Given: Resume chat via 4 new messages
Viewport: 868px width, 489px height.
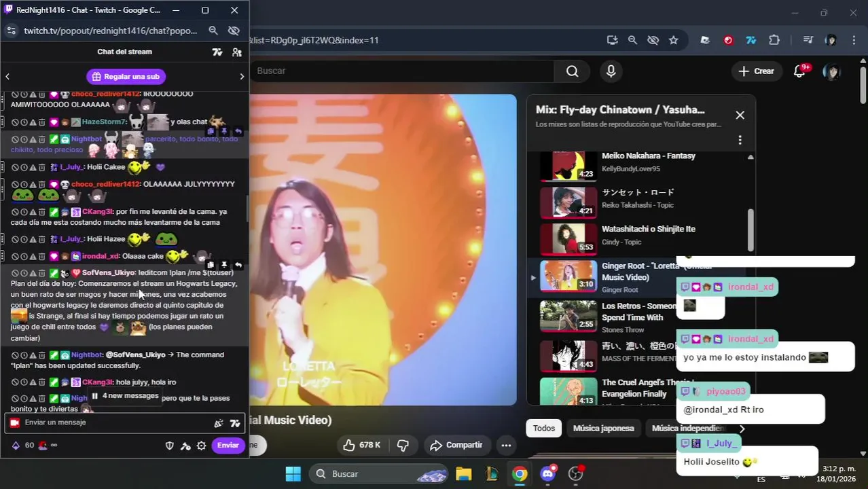Looking at the screenshot, I should 125,396.
